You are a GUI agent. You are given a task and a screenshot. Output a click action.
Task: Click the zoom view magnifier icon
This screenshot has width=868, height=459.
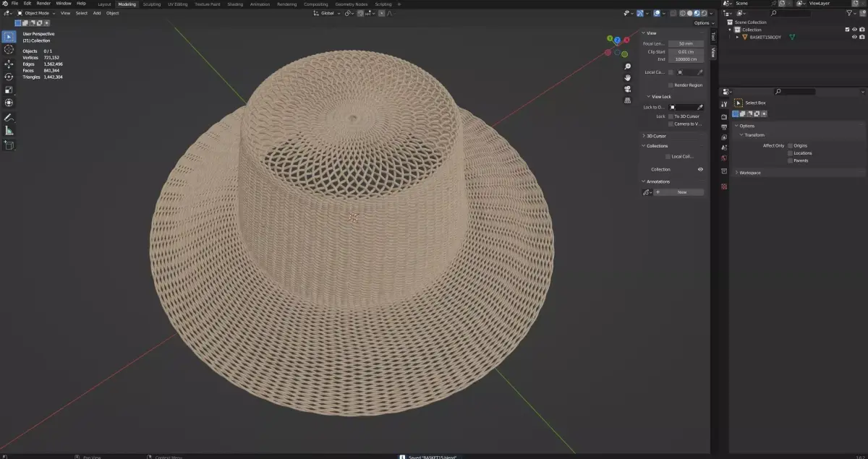(x=627, y=67)
